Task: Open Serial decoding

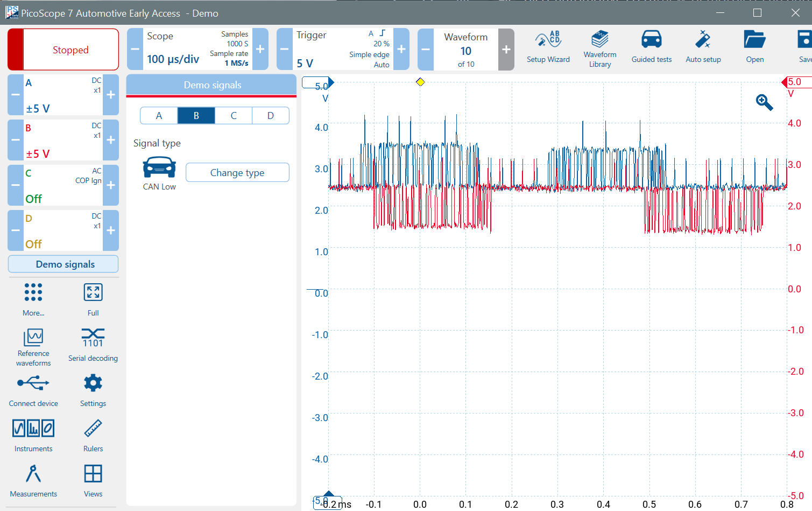Action: point(93,345)
